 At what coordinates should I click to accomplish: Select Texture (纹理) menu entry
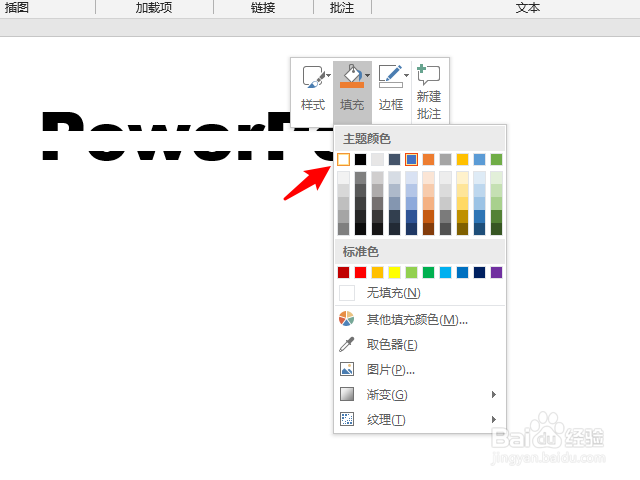[420, 419]
